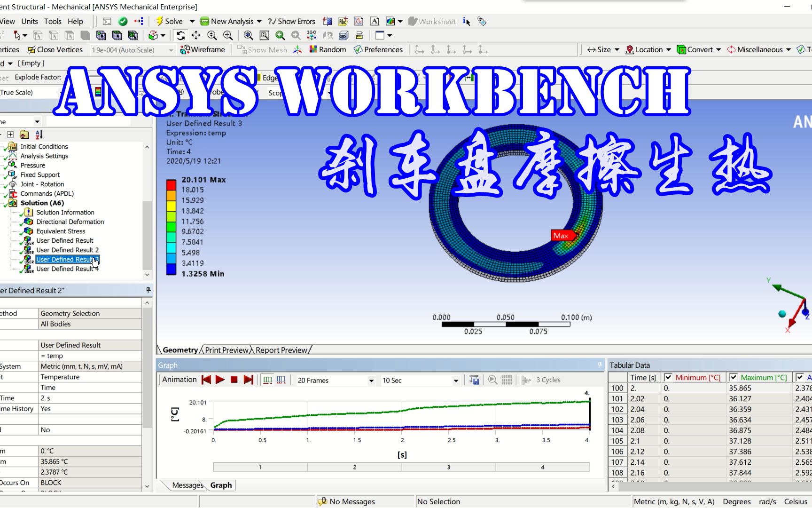Screen dimensions: 812x508
Task: Toggle the Minimum column checkbox
Action: point(668,377)
